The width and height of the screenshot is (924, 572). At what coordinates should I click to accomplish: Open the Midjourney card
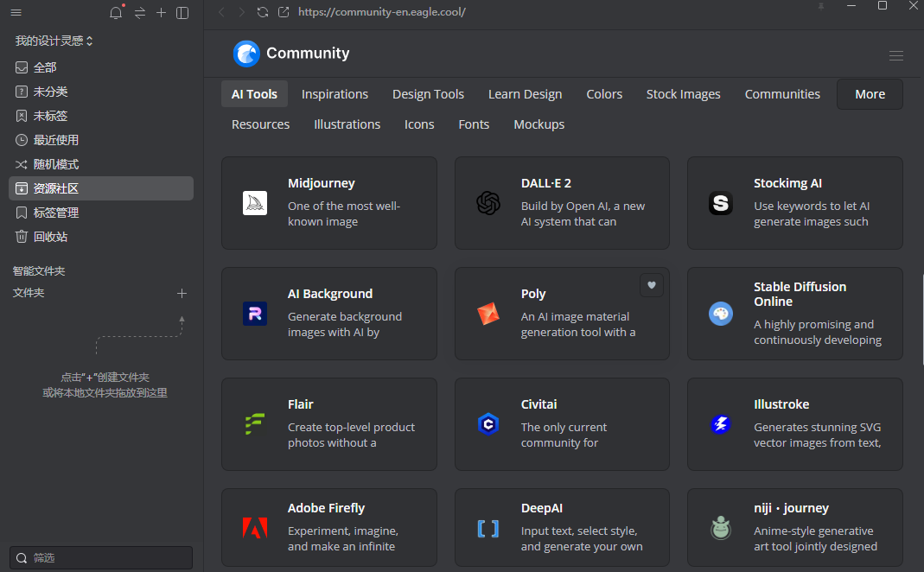pos(328,203)
